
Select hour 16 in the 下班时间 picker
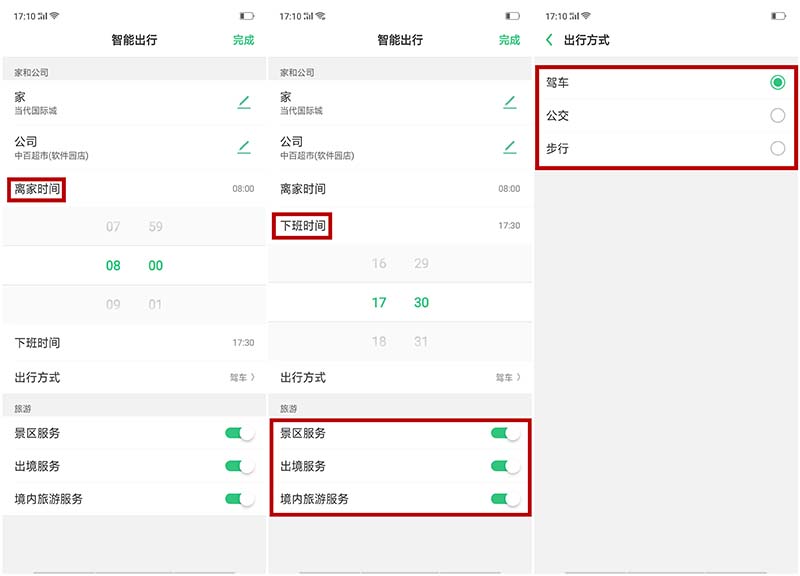379,264
